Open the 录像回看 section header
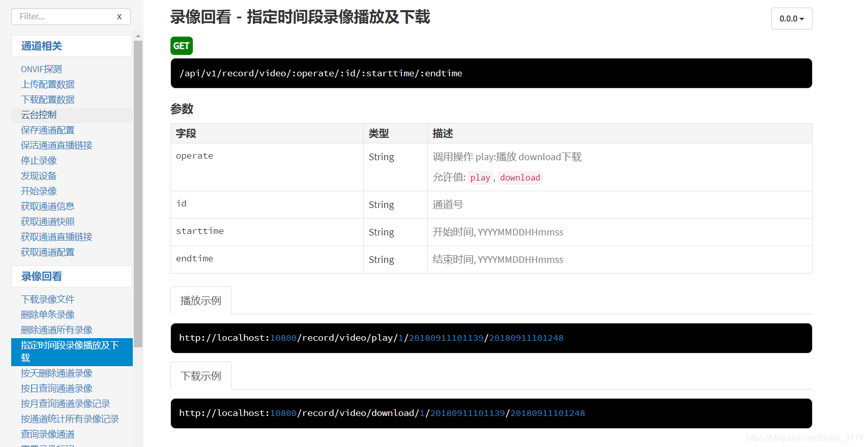The image size is (868, 447). (x=72, y=277)
